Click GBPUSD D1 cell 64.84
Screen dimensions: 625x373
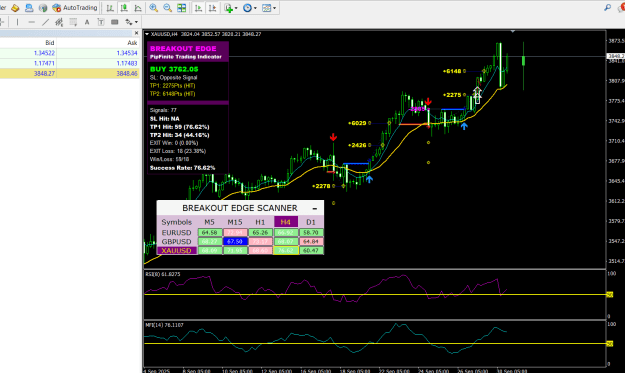311,241
